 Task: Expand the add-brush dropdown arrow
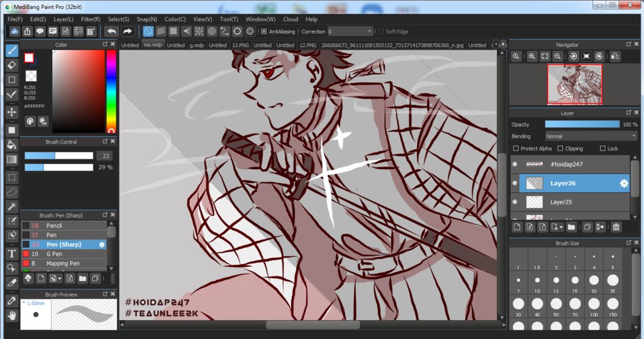[x=60, y=279]
